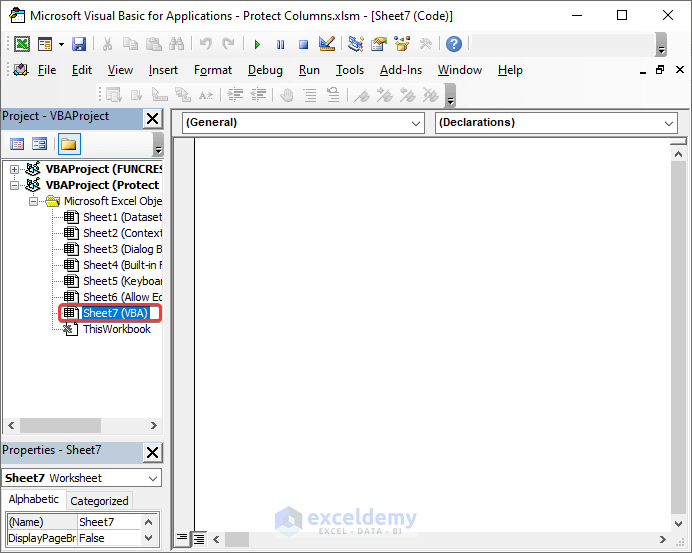Open Visual Basic Help question mark icon
This screenshot has height=553, width=692.
454,44
